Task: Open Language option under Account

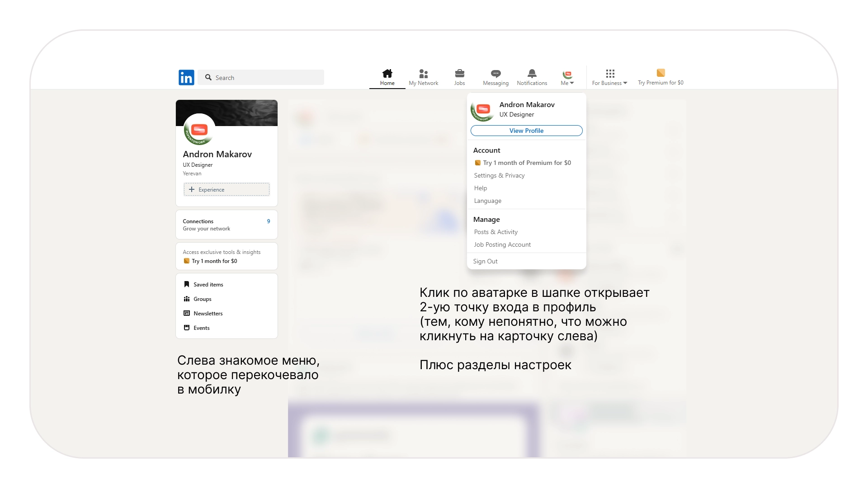Action: (487, 201)
